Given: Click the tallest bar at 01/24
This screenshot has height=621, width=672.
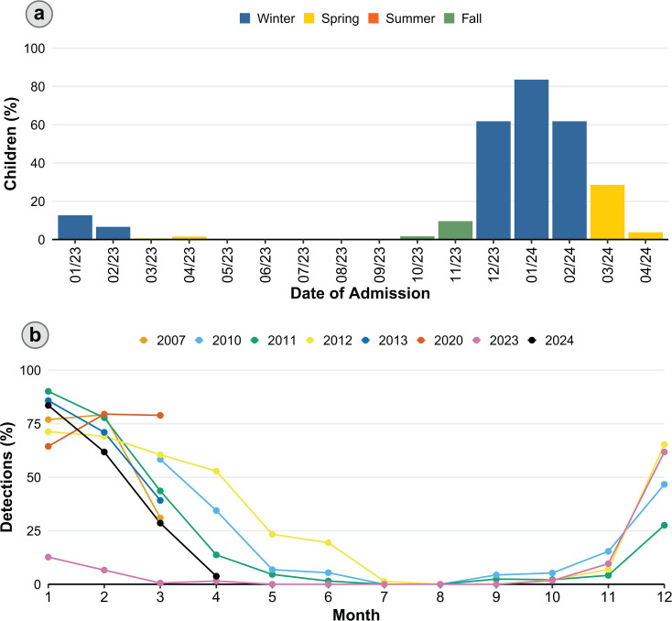Looking at the screenshot, I should [x=531, y=159].
